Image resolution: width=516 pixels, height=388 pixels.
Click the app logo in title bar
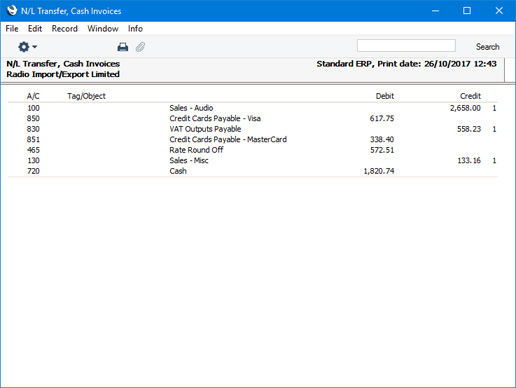pos(12,11)
